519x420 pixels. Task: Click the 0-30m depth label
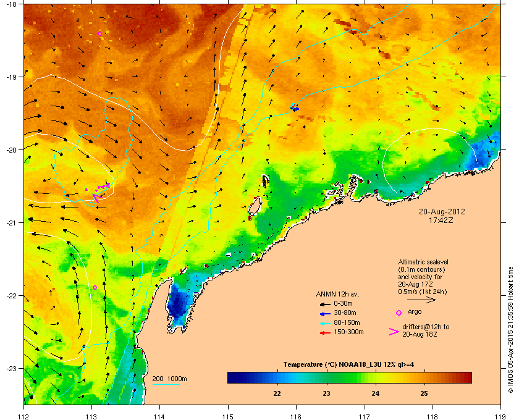point(344,303)
